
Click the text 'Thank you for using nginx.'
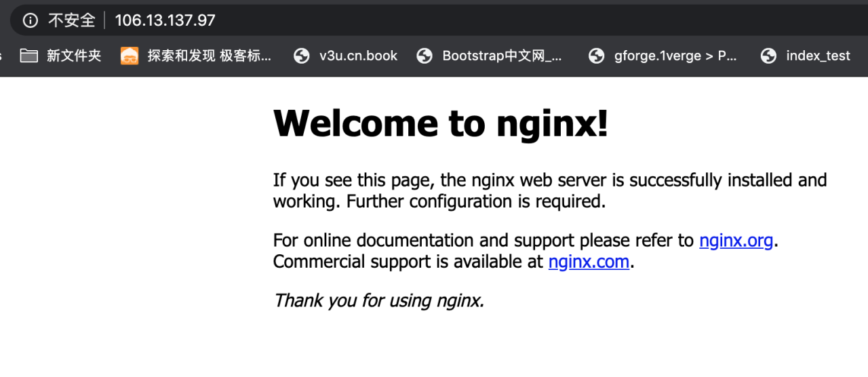(378, 300)
